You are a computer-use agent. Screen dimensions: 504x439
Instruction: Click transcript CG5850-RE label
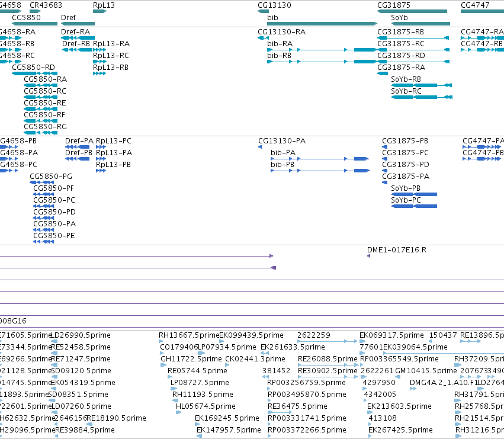pos(45,103)
